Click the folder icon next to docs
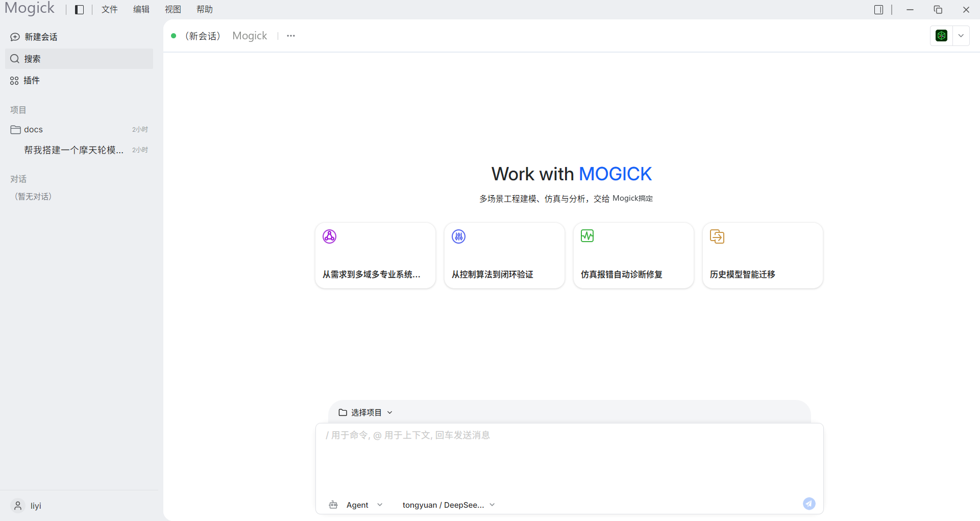Screen dimensions: 980x521 click(x=16, y=130)
